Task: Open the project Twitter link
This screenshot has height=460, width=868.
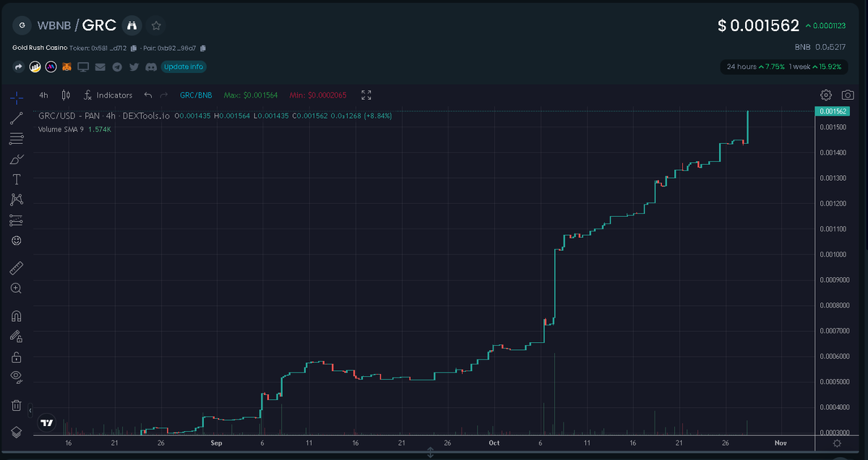Action: [x=134, y=67]
